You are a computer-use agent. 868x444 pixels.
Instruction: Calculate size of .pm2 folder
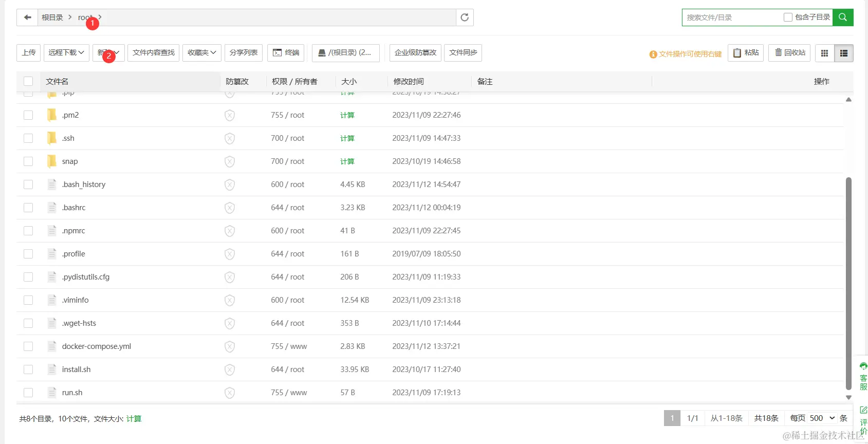[x=347, y=115]
